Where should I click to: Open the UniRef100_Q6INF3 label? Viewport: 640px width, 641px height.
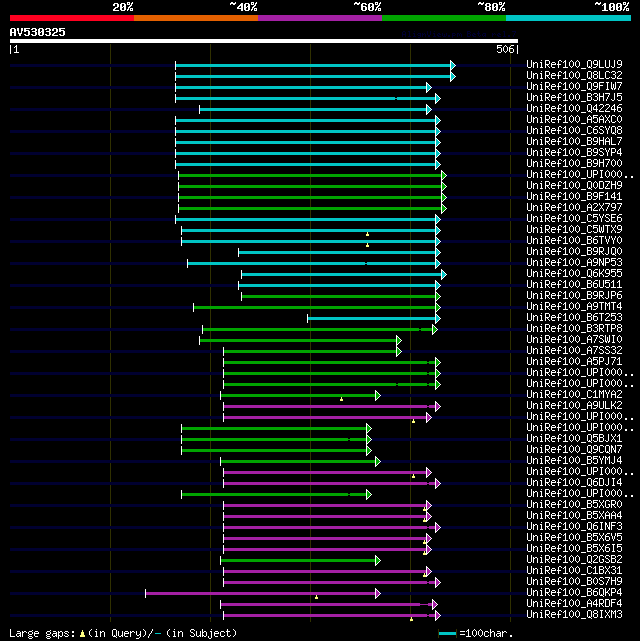pyautogui.click(x=574, y=527)
